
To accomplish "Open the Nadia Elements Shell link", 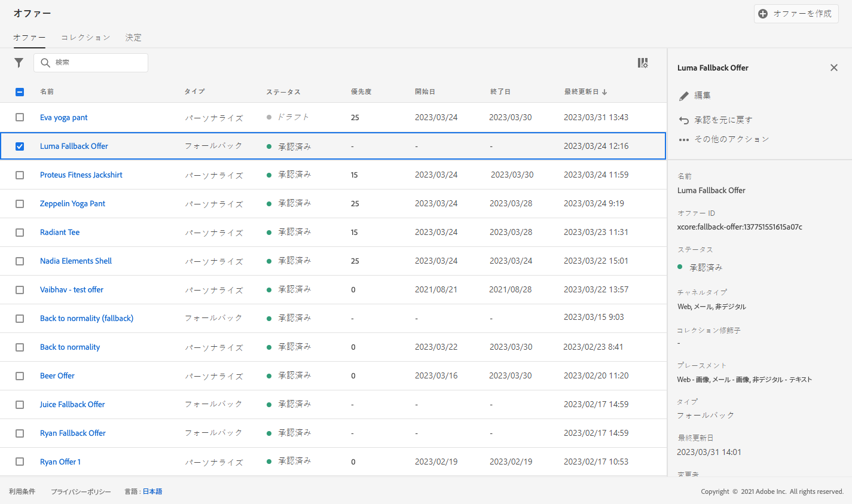I will pyautogui.click(x=76, y=261).
